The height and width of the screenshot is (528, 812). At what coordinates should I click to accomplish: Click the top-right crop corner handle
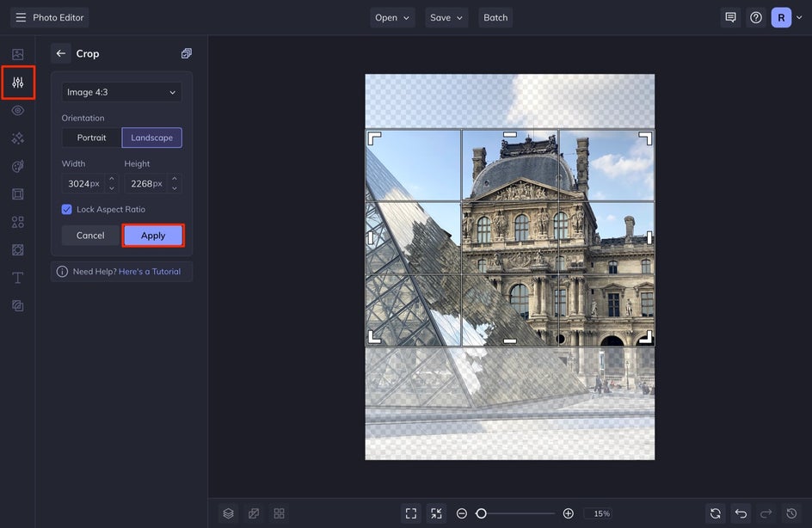click(645, 138)
